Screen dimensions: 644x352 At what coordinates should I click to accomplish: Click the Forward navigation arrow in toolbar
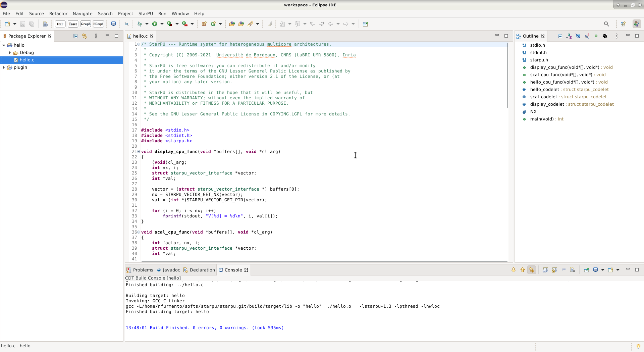coord(346,24)
